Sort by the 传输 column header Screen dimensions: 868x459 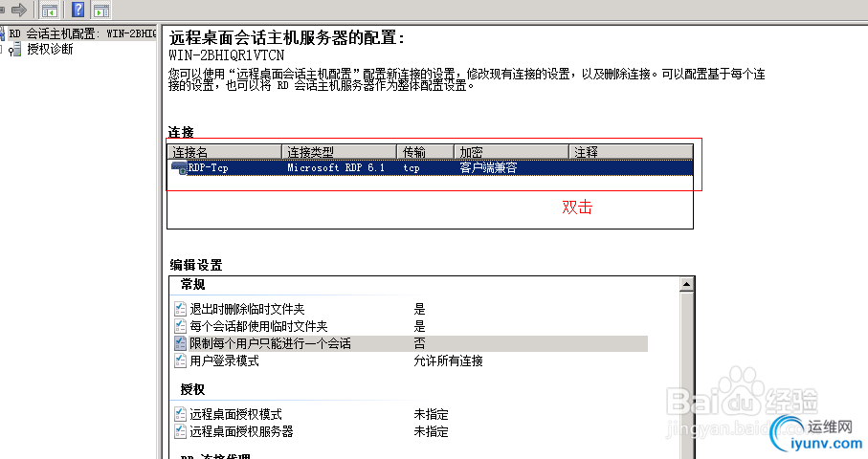[425, 151]
